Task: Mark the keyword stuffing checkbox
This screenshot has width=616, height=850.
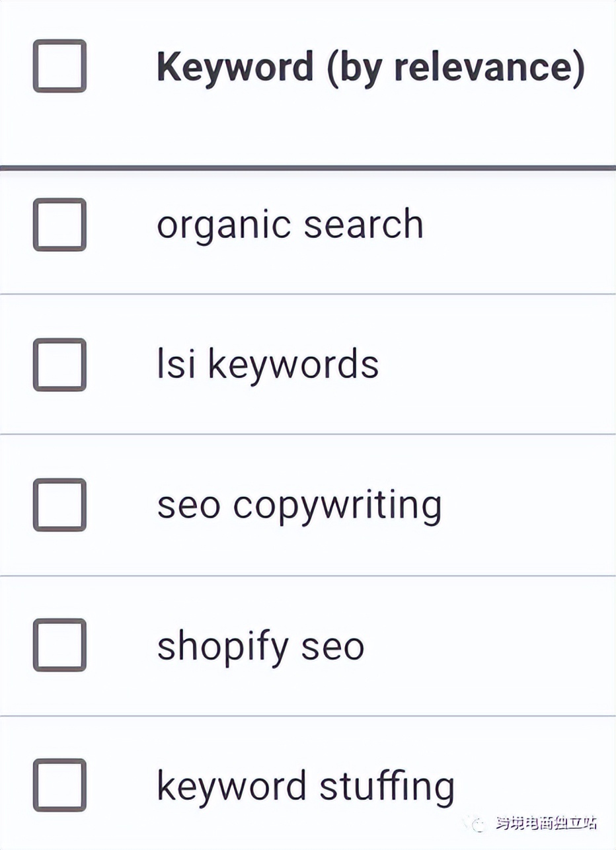Action: pos(59,785)
